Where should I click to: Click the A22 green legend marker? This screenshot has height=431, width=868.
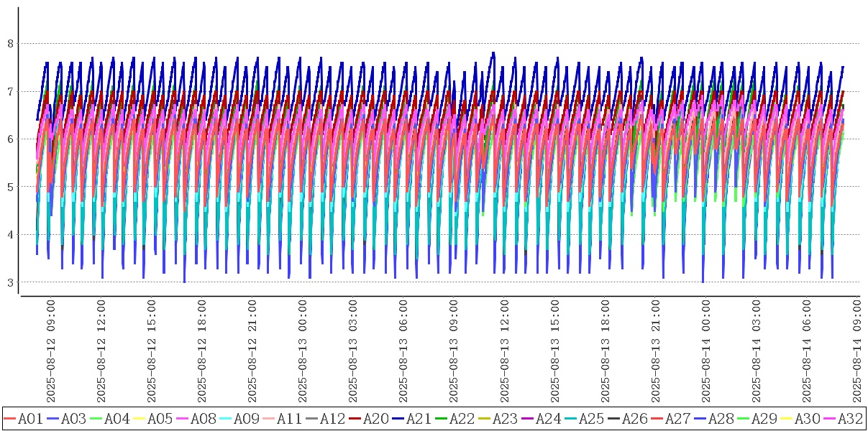point(441,418)
